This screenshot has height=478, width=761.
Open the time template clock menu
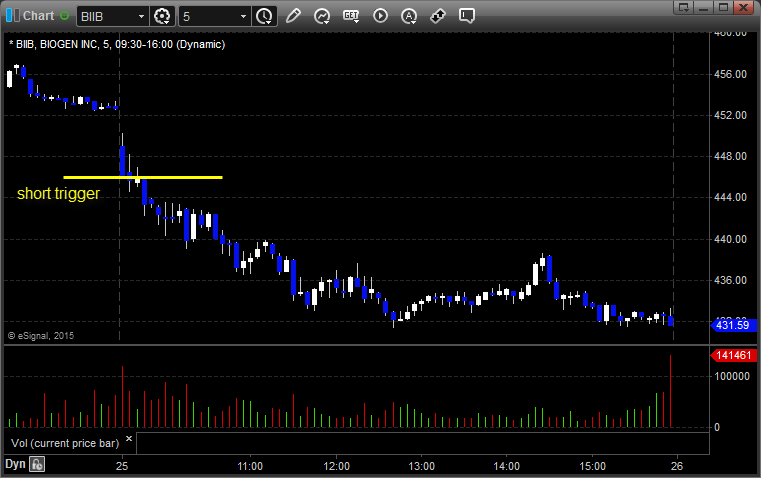tap(265, 16)
